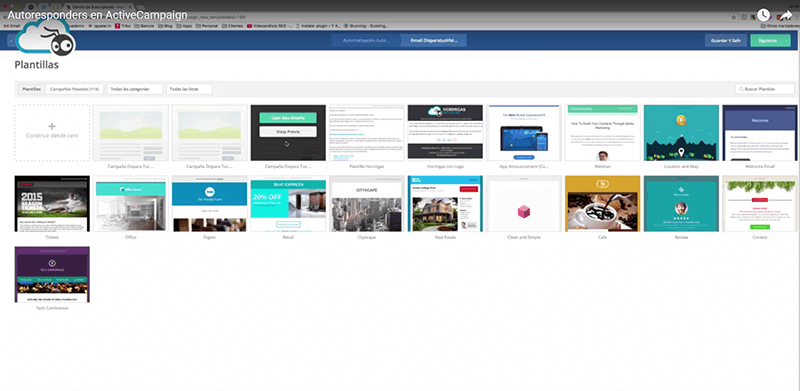Select the Tech Conference template thumbnail
The image size is (800, 391).
tap(52, 275)
